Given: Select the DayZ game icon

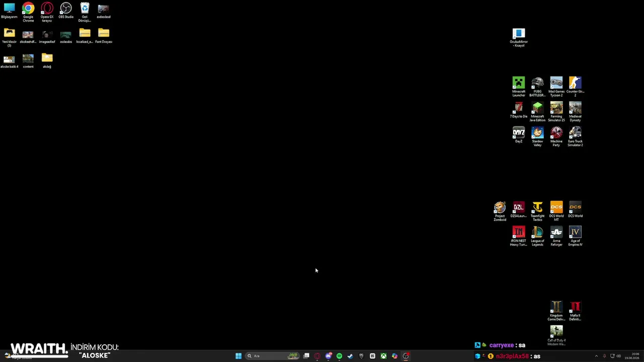Looking at the screenshot, I should point(519,135).
